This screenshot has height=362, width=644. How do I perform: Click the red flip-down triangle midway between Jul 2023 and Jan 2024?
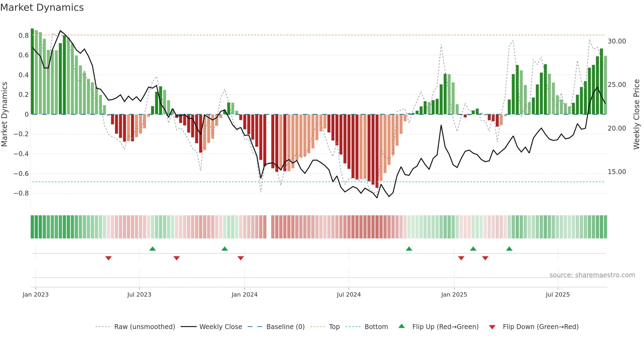click(177, 258)
